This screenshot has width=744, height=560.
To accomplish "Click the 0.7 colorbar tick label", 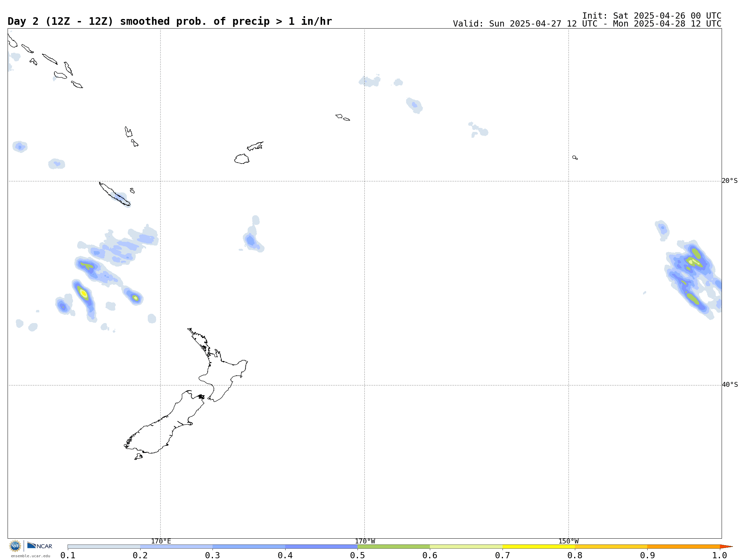I will pos(503,555).
